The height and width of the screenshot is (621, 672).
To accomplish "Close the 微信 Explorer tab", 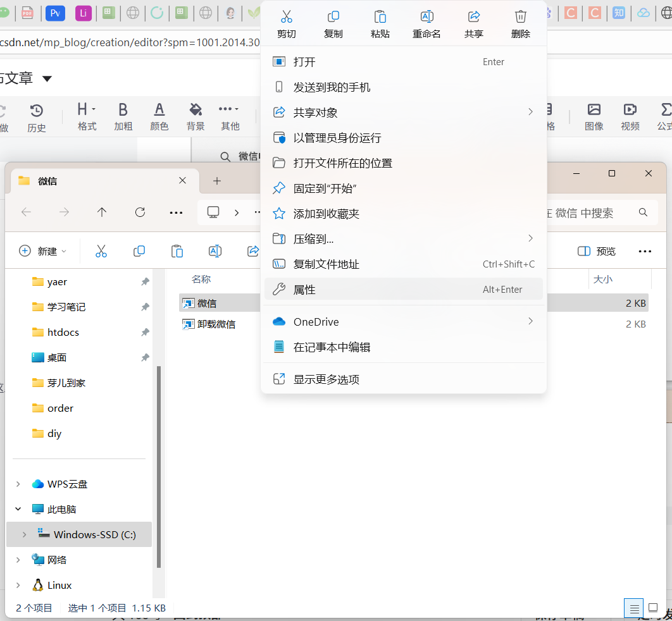I will (x=183, y=180).
